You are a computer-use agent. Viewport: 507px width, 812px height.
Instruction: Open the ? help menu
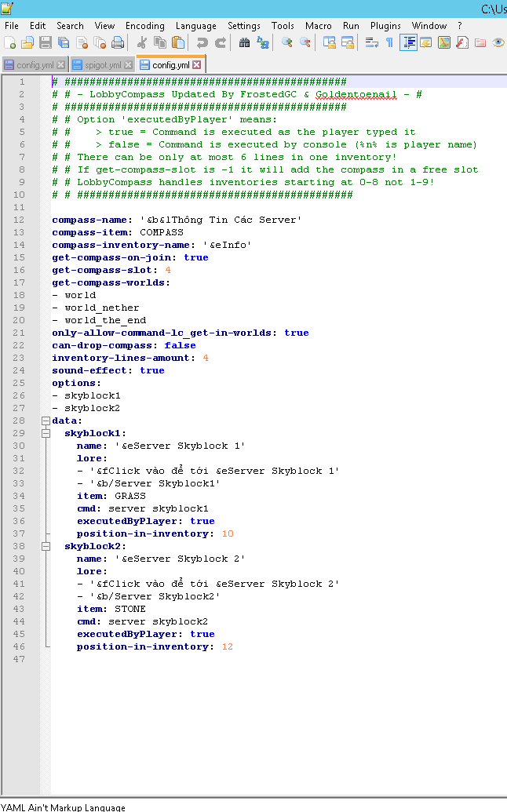459,26
